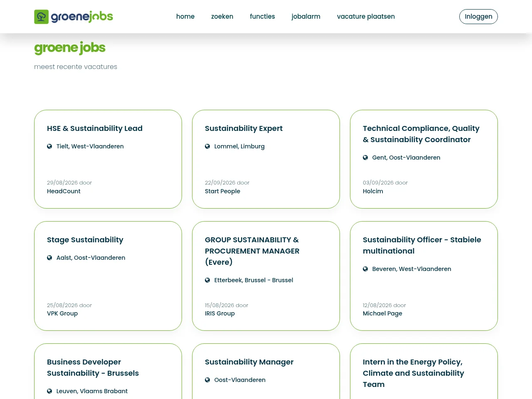Click globe icon beside Etterbeek, Brussel

[207, 280]
